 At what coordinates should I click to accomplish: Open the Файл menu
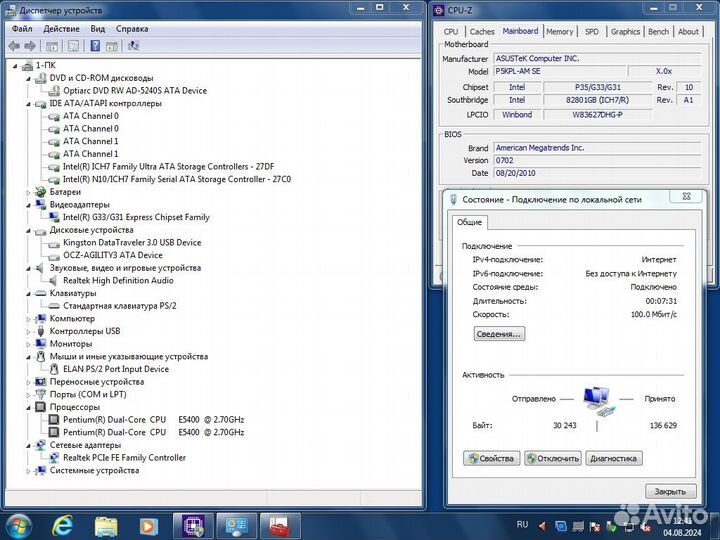(x=22, y=29)
